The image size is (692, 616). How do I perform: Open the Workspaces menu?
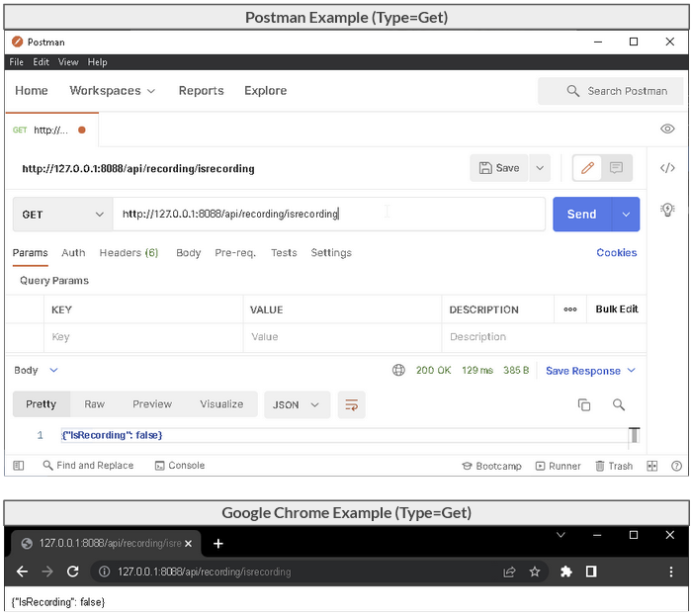(x=112, y=91)
